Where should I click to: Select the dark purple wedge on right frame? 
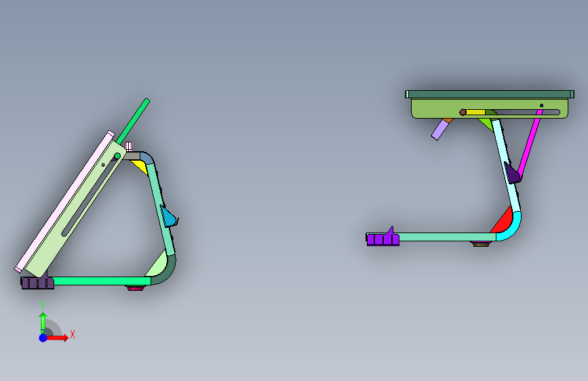(x=513, y=174)
